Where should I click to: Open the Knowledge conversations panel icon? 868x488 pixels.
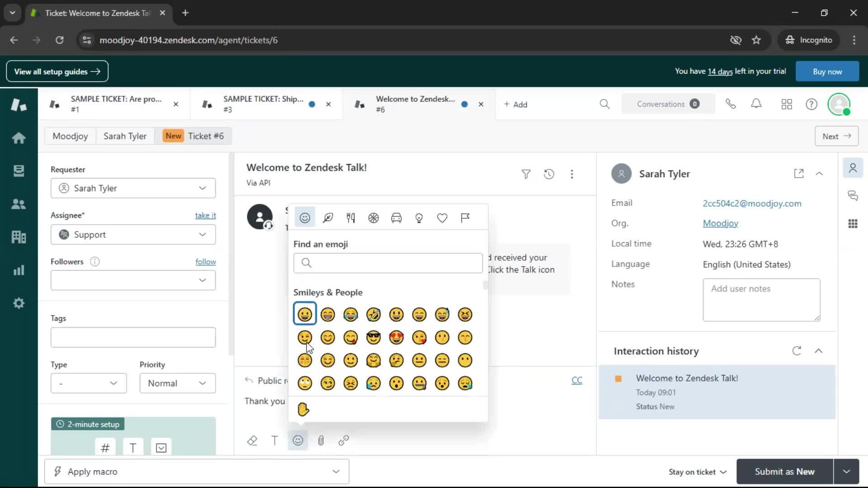coord(853,196)
